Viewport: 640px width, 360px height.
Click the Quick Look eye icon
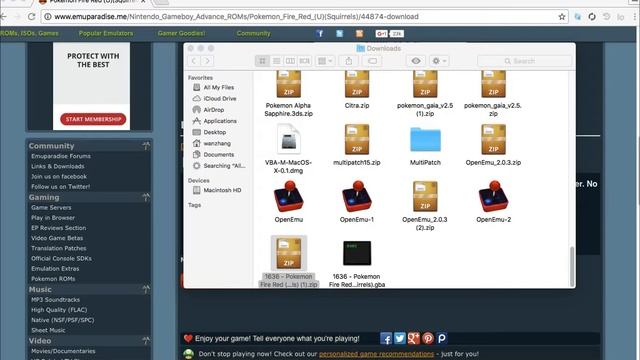(416, 61)
